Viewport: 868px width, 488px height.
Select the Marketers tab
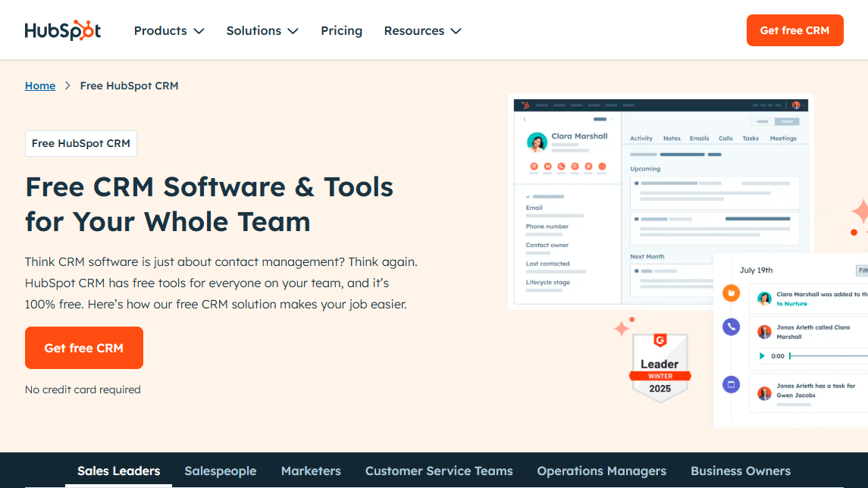point(311,471)
